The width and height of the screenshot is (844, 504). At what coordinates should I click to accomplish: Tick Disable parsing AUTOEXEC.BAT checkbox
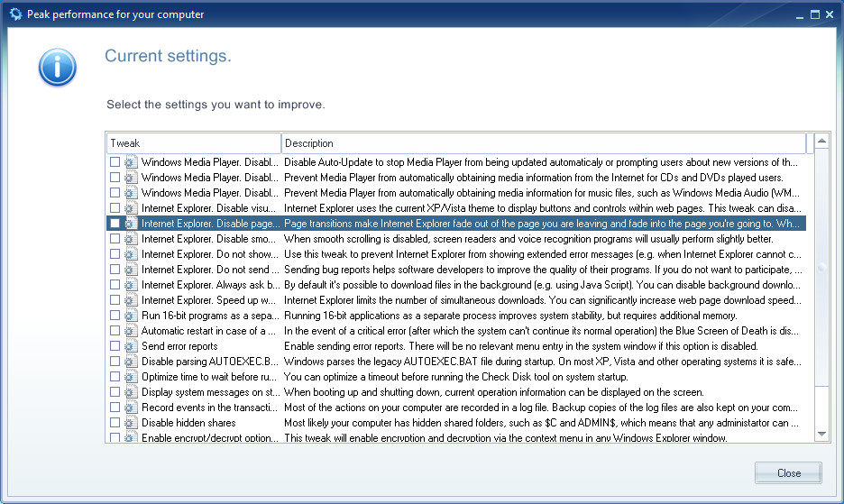click(x=115, y=362)
